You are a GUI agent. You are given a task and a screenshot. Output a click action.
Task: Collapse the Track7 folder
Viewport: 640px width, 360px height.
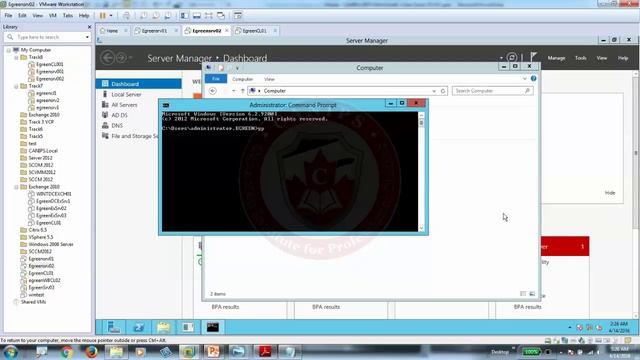click(x=16, y=86)
